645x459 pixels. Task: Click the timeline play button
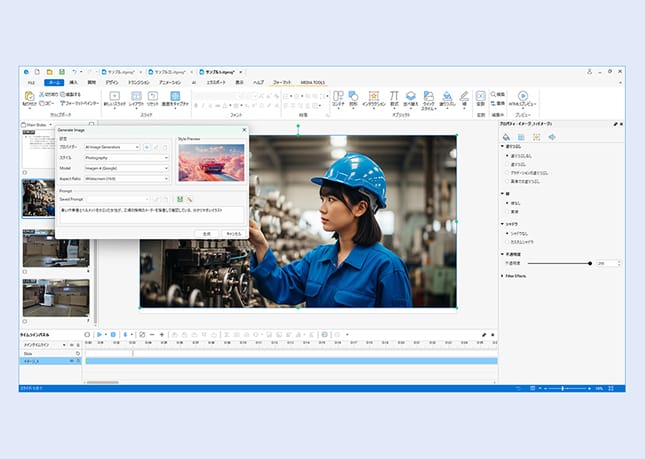(x=100, y=334)
